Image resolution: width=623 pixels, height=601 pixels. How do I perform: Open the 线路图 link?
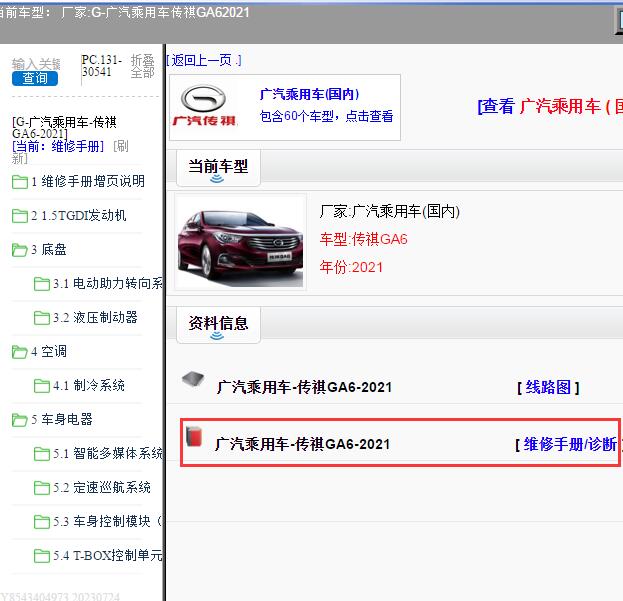click(x=548, y=387)
